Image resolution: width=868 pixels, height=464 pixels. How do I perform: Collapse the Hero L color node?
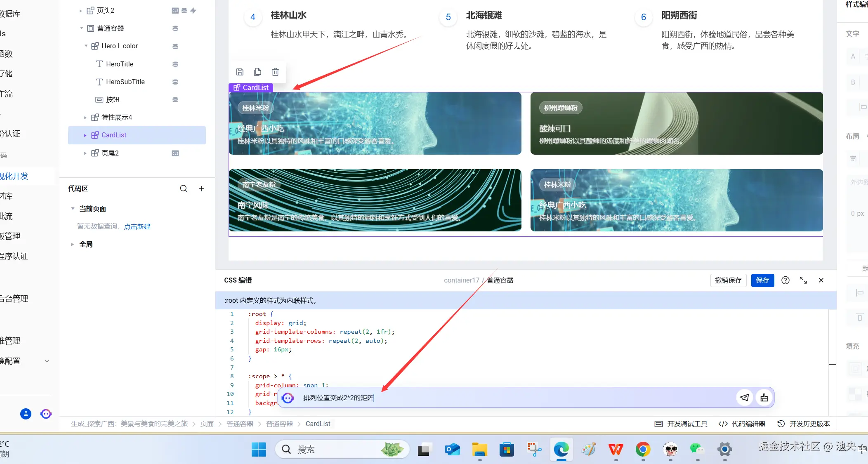click(86, 46)
